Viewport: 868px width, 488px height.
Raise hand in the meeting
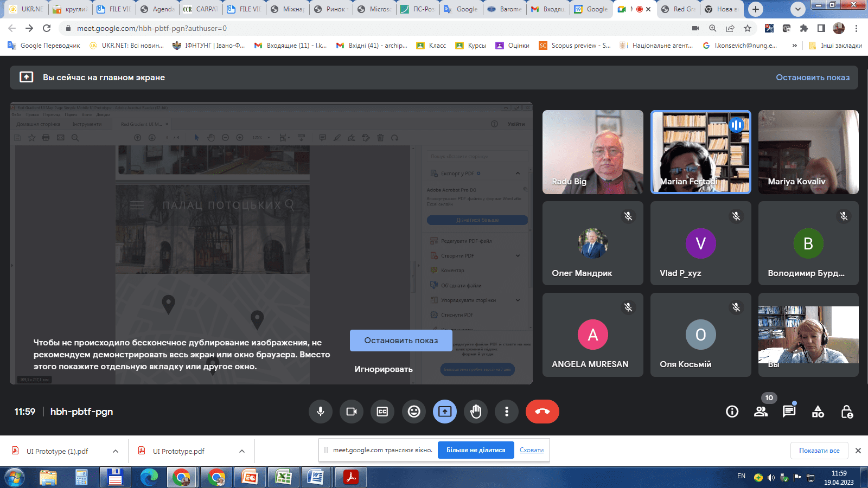[x=476, y=412]
